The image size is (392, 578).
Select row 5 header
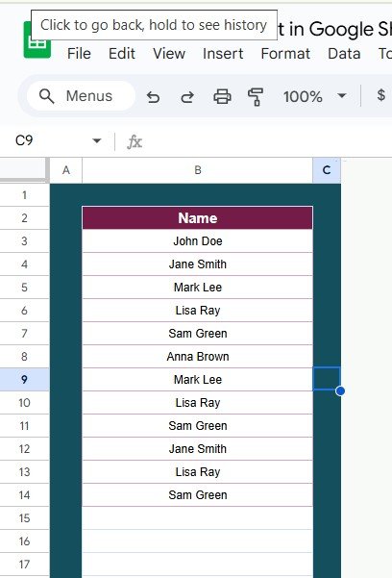point(24,288)
